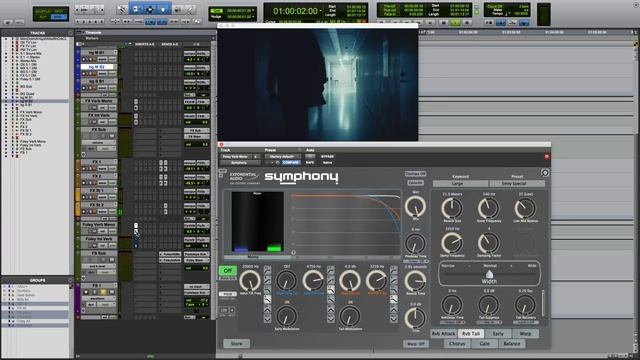
Task: Click the Damping Factor knob
Action: tap(489, 243)
